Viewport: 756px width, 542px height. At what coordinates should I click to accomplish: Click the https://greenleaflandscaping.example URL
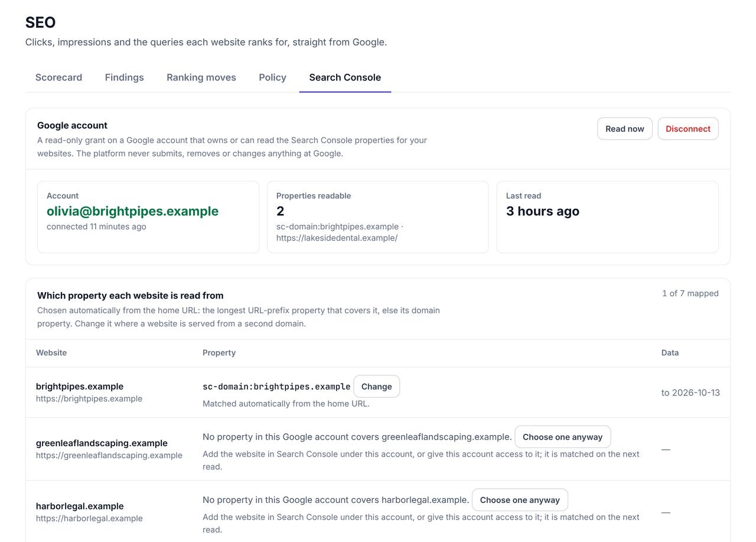click(109, 455)
